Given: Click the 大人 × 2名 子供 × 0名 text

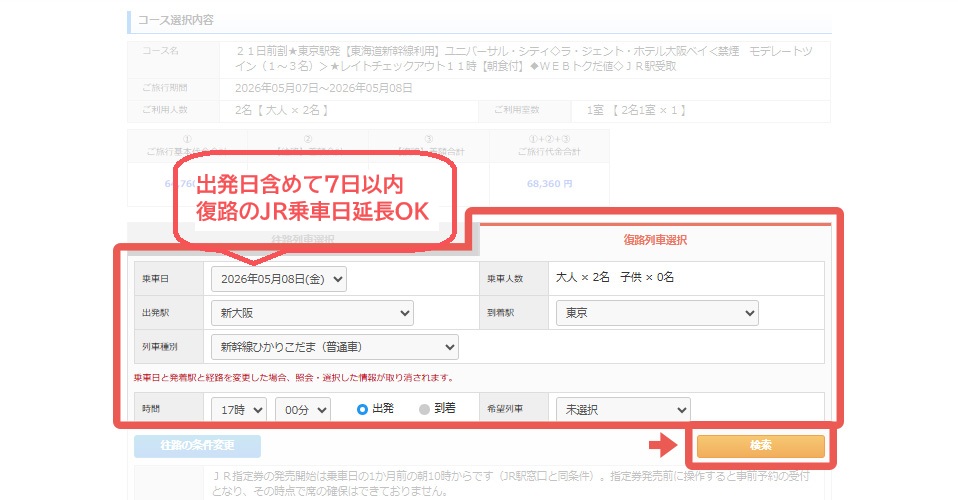Looking at the screenshot, I should [x=615, y=278].
